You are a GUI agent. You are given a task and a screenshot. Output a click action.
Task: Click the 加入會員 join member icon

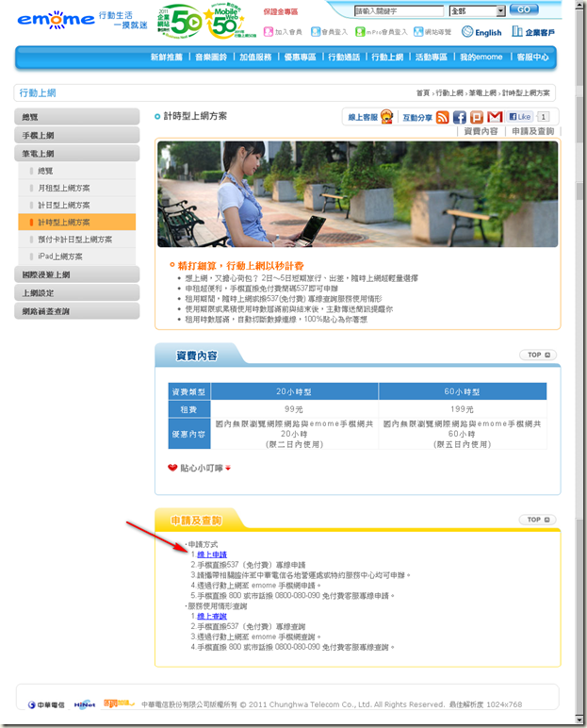(269, 31)
